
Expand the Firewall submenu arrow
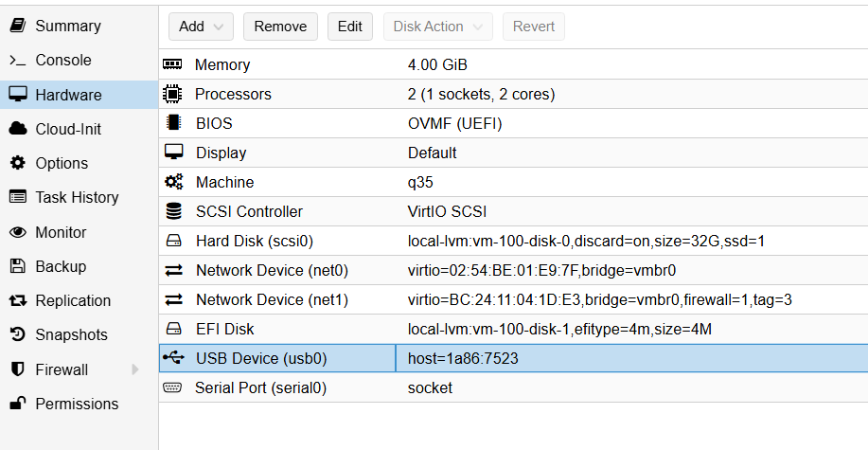pos(134,369)
